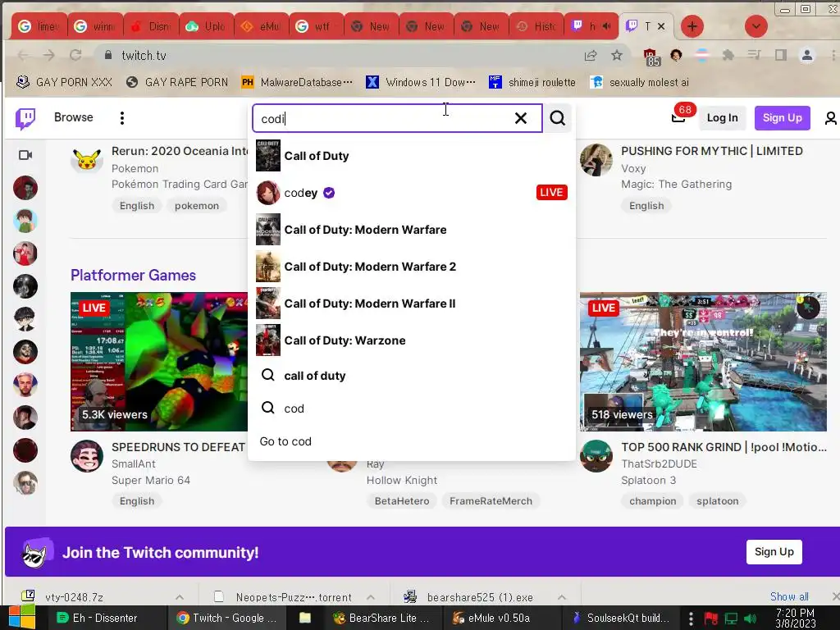Click the header Sign Up button
Screen dimensions: 840x630
click(782, 118)
